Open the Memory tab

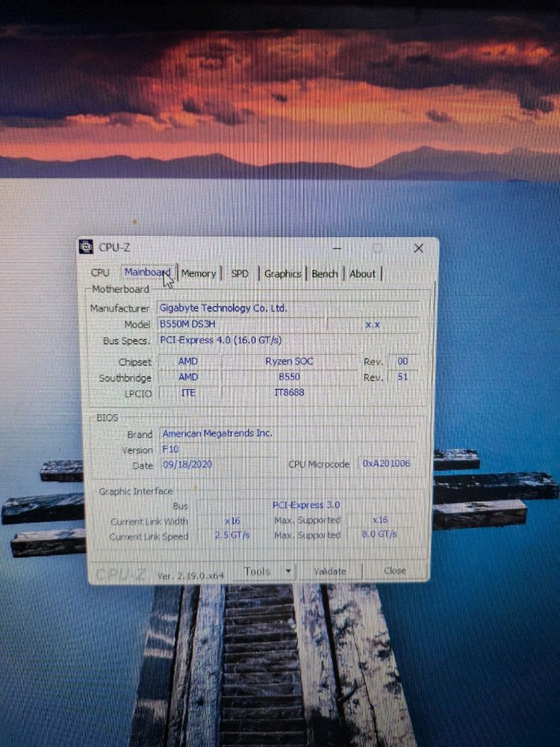199,273
